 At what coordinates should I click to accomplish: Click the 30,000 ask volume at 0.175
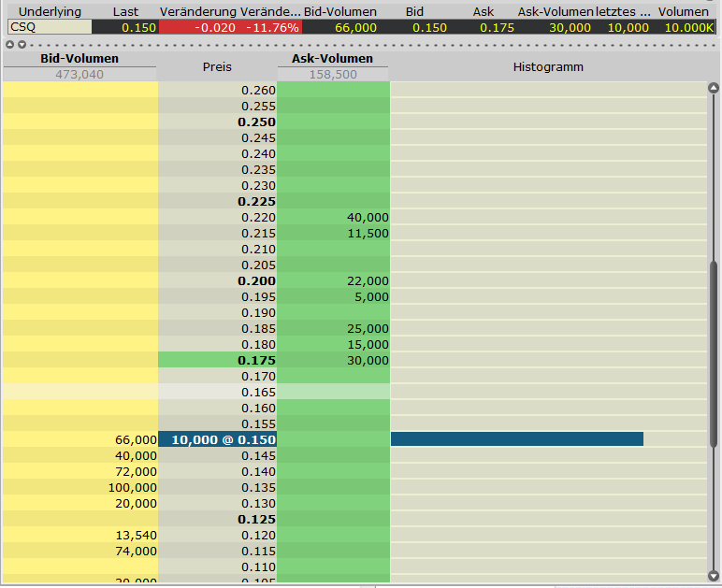click(333, 360)
